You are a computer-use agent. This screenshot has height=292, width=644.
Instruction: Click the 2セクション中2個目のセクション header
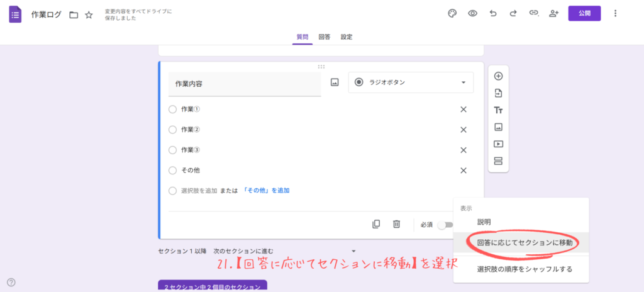click(x=213, y=286)
